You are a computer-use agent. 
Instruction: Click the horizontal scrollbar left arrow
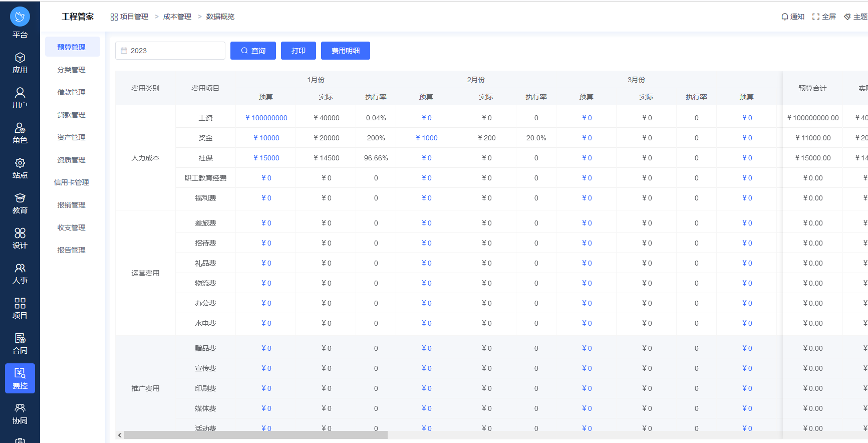[x=120, y=435]
